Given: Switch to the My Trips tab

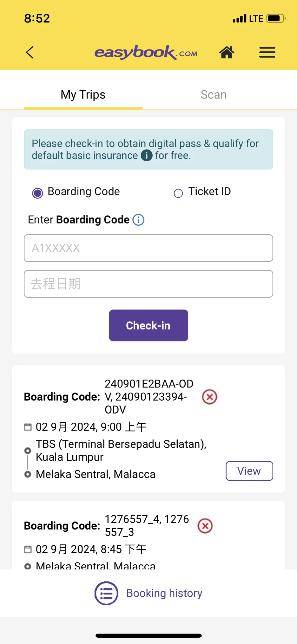Looking at the screenshot, I should pos(83,95).
